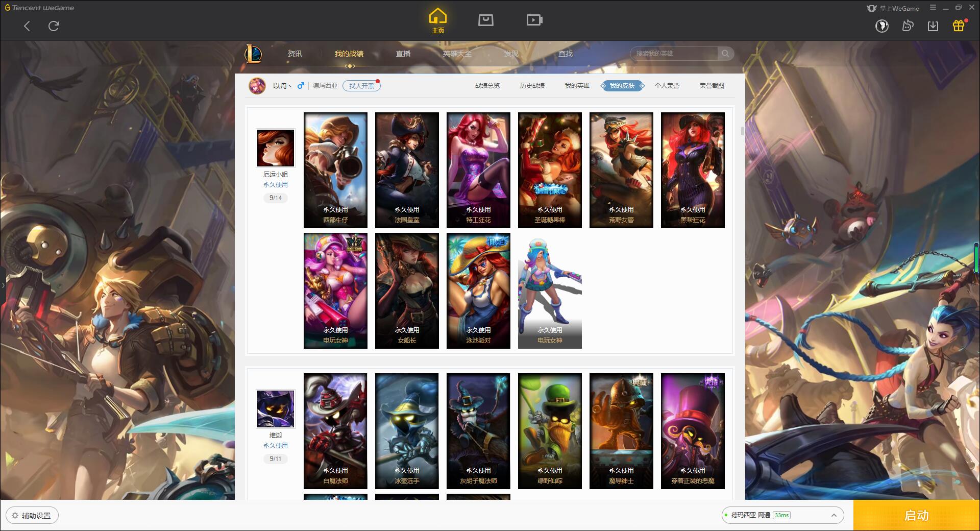This screenshot has height=531, width=980.
Task: Expand the left sidebar collapse arrow
Action: pyautogui.click(x=3, y=285)
